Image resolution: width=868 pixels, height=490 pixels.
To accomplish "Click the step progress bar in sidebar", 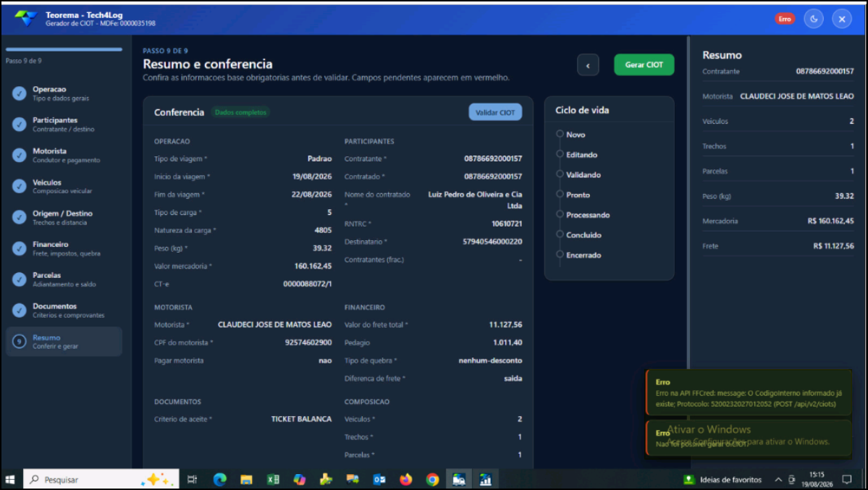I will (64, 49).
